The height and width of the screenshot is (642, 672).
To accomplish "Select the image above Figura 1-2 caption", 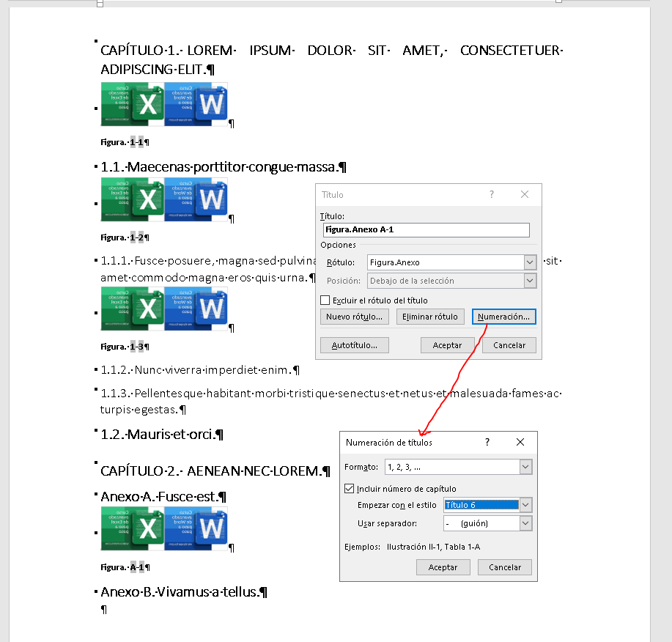I will pyautogui.click(x=164, y=199).
